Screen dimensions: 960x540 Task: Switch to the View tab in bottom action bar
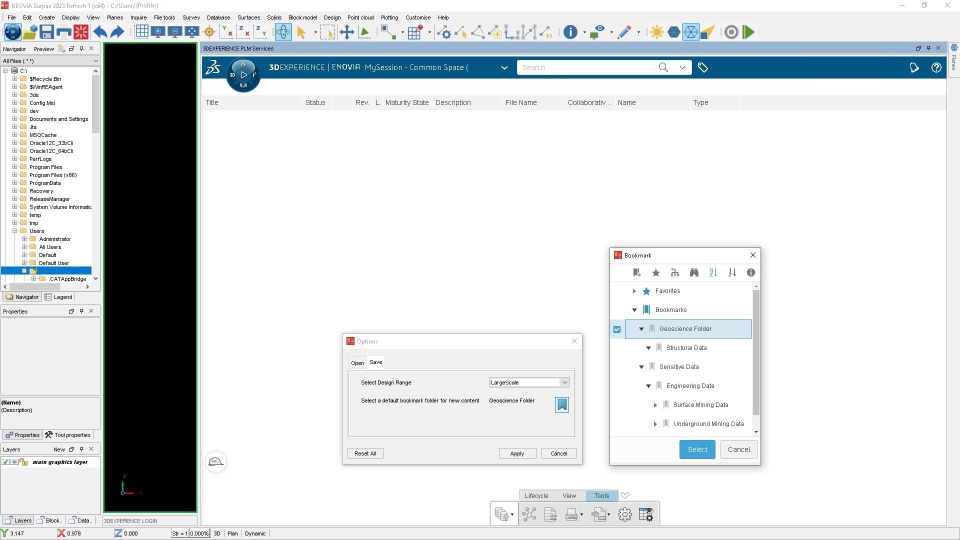(x=569, y=495)
